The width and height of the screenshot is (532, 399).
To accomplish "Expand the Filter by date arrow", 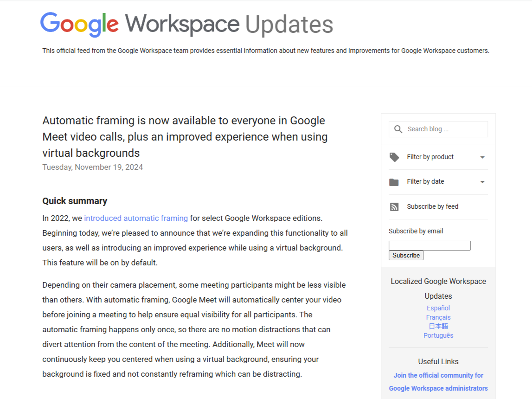I will point(482,182).
